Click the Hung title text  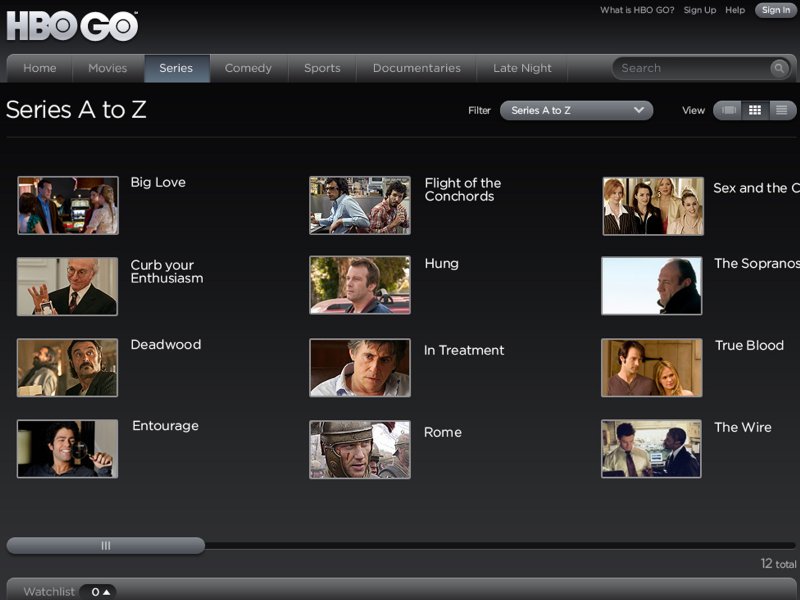click(442, 264)
